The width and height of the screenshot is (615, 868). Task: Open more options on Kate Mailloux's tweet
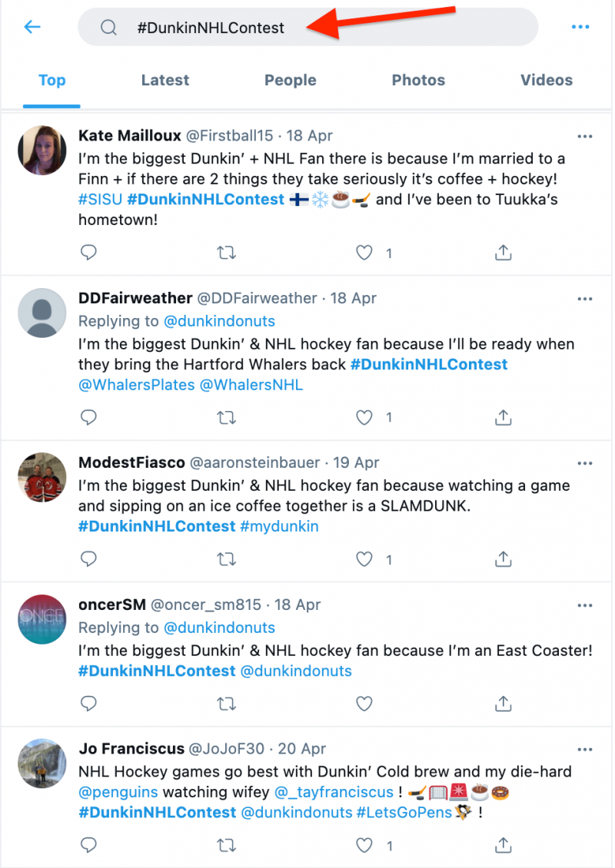tap(584, 136)
